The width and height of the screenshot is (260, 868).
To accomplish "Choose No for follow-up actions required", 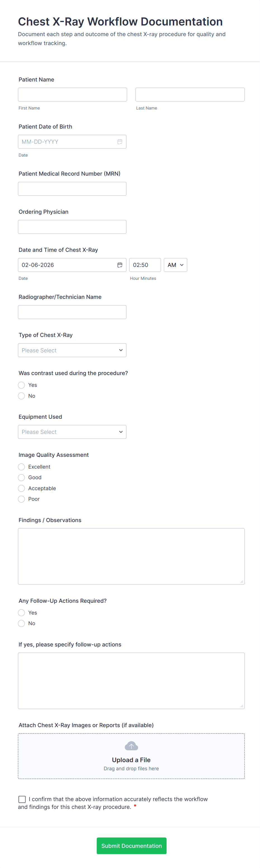I will coord(22,623).
